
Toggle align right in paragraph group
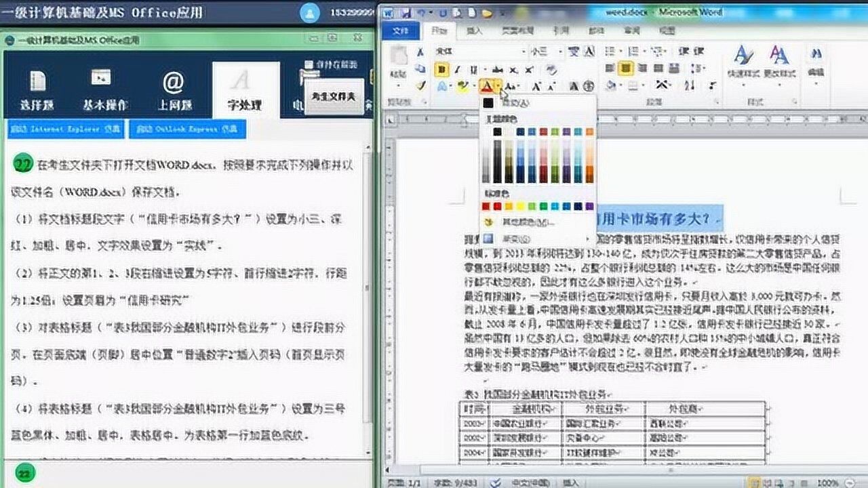(x=642, y=68)
